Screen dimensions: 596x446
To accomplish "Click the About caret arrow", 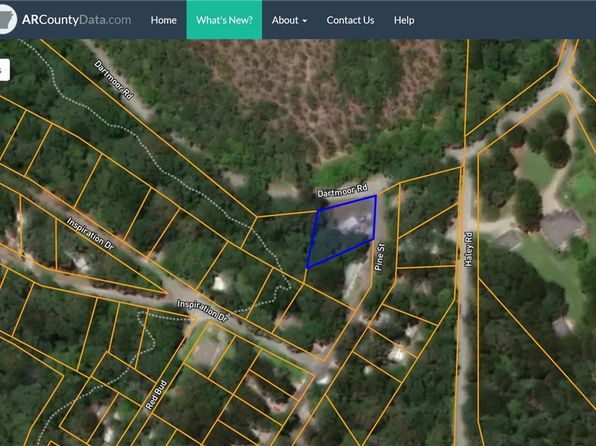I will 304,21.
